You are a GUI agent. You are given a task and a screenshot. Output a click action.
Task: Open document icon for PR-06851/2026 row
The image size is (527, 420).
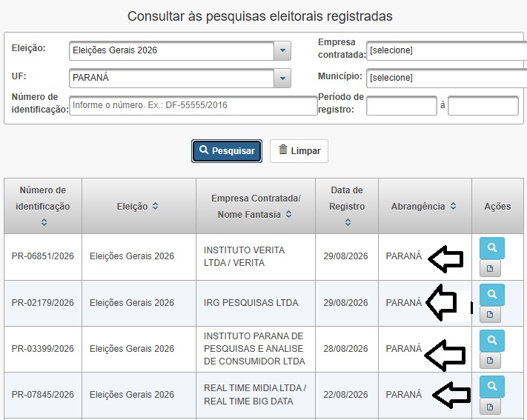(490, 268)
